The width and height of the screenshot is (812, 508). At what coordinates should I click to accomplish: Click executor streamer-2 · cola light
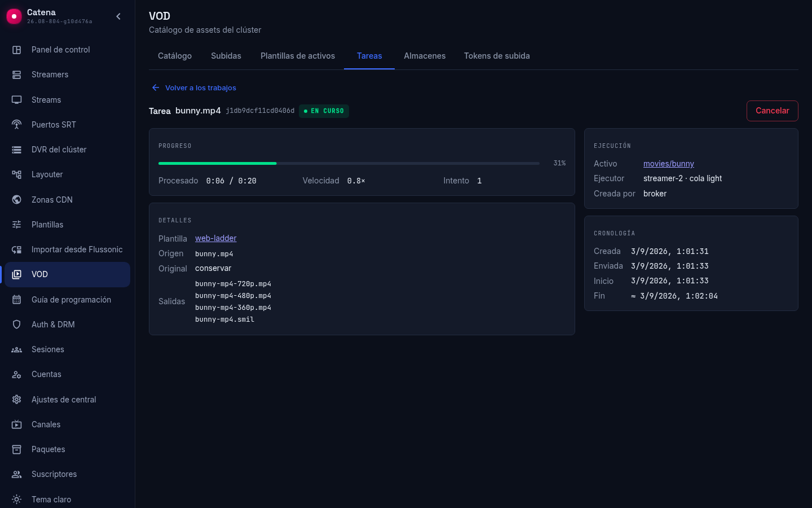click(682, 178)
